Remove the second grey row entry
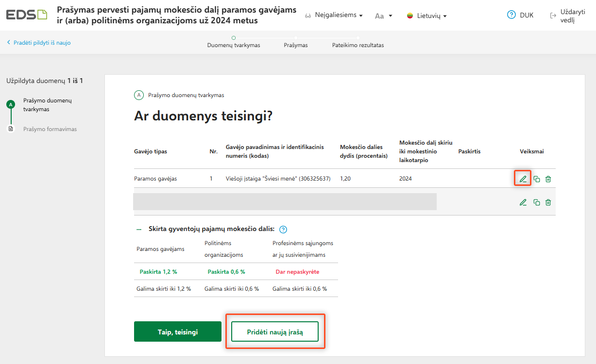 click(548, 202)
